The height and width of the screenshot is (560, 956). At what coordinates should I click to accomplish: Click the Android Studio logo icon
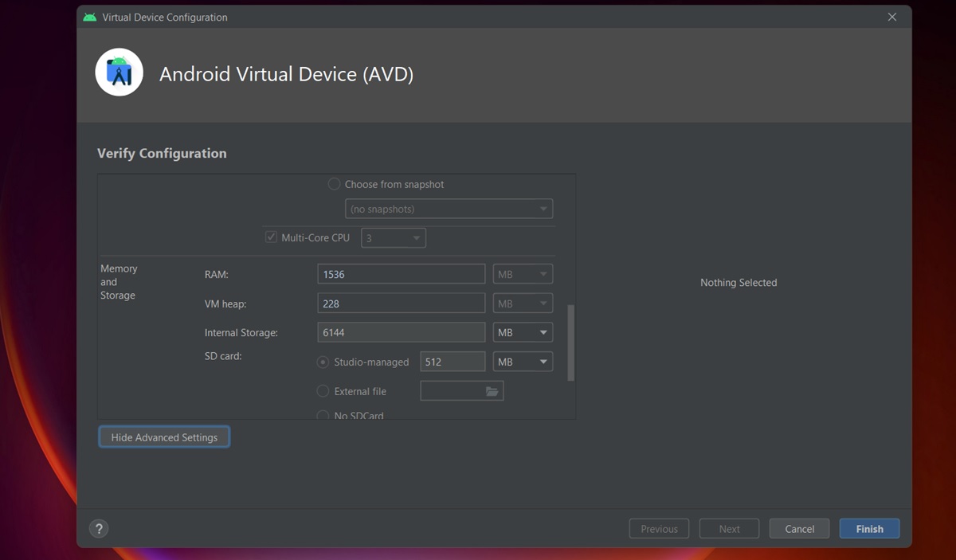pyautogui.click(x=119, y=72)
